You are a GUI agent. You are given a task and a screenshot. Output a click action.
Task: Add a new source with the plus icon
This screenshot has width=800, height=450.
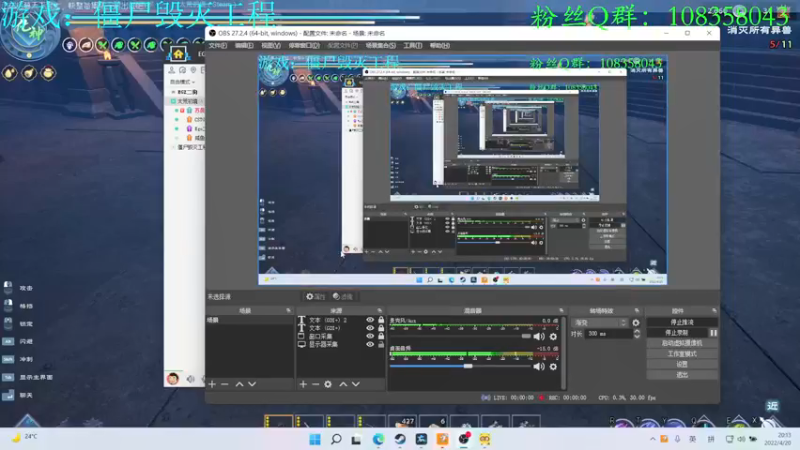303,384
